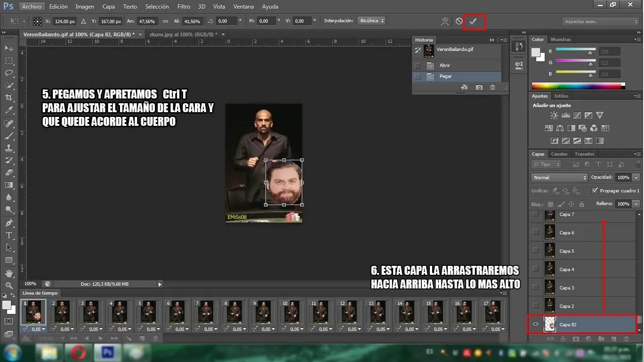
Task: Switch to warp mode in options bar
Action: pos(445,21)
